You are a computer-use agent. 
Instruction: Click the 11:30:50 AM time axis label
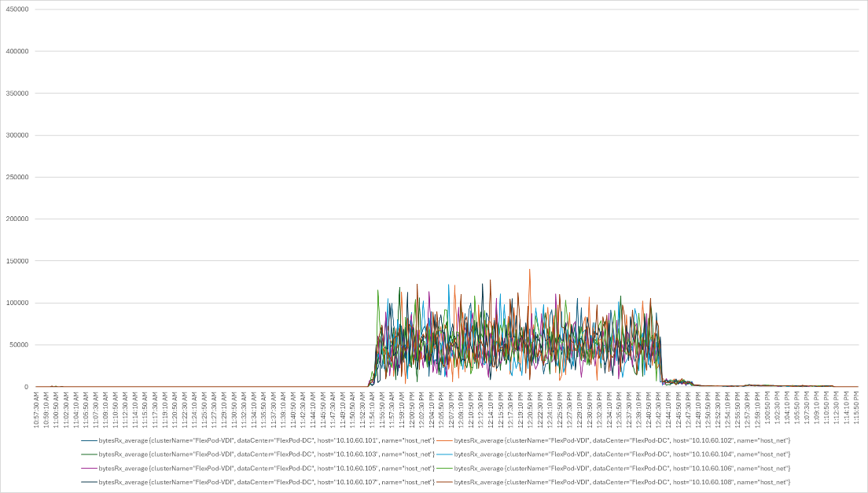(x=234, y=410)
